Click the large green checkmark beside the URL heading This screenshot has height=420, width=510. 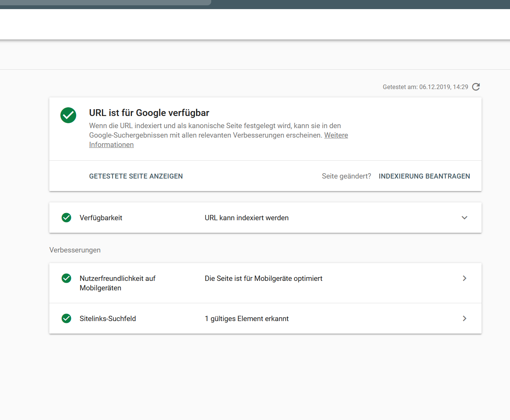pyautogui.click(x=68, y=115)
